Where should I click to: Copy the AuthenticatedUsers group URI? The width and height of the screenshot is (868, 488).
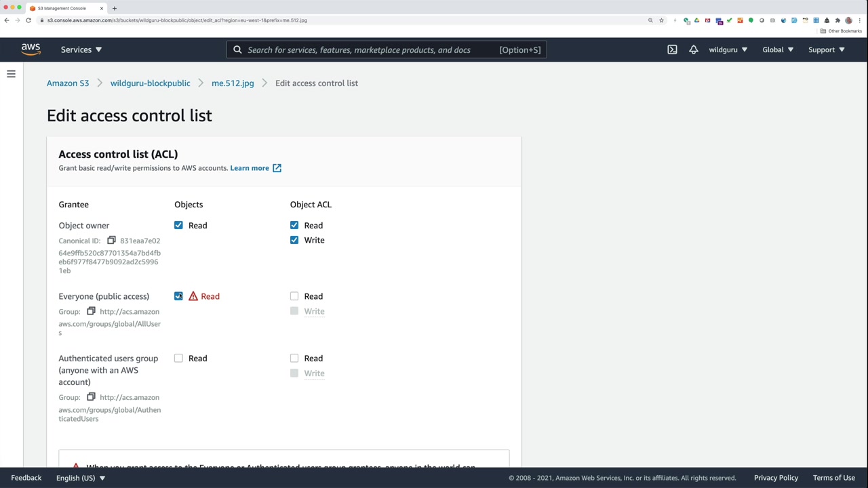(x=91, y=397)
